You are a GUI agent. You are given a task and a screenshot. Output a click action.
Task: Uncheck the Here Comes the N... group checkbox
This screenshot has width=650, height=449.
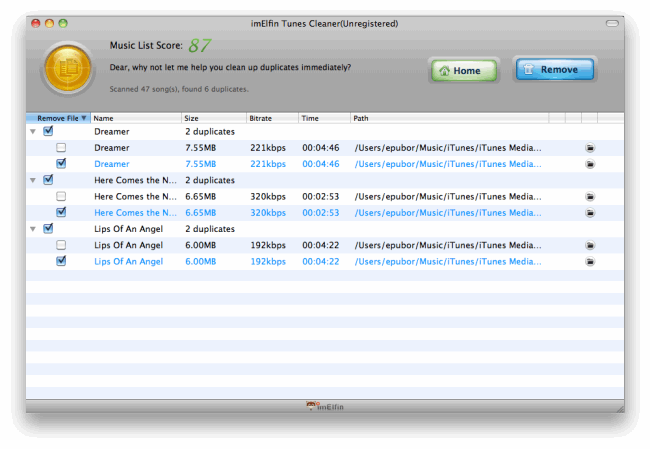pos(48,180)
